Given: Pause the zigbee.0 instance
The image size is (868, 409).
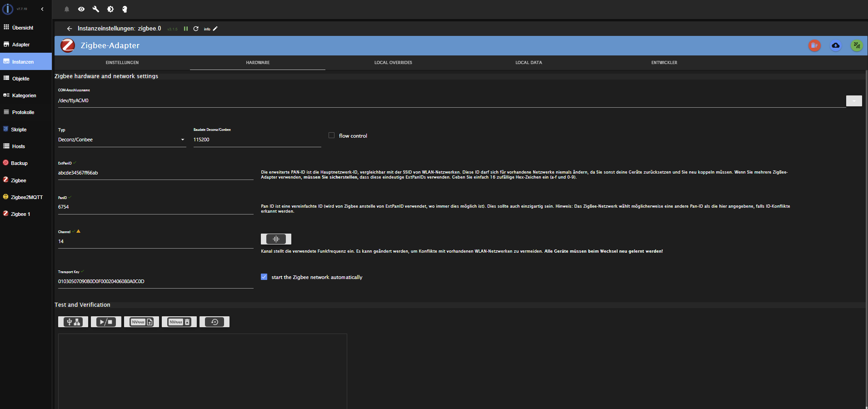Looking at the screenshot, I should coord(186,29).
